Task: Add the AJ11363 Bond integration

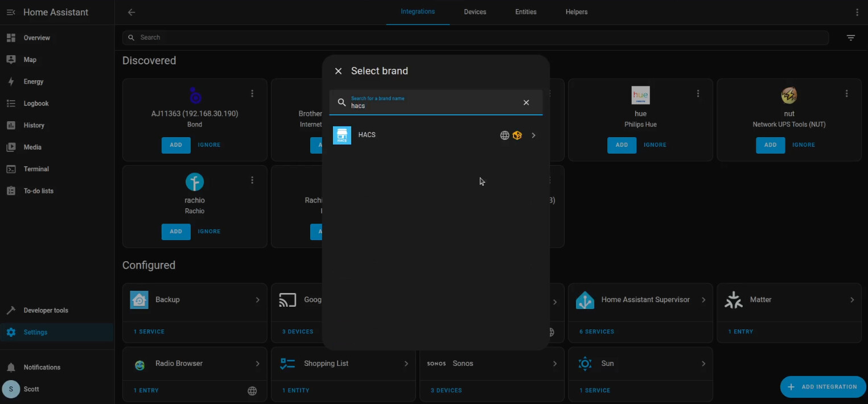Action: 176,145
